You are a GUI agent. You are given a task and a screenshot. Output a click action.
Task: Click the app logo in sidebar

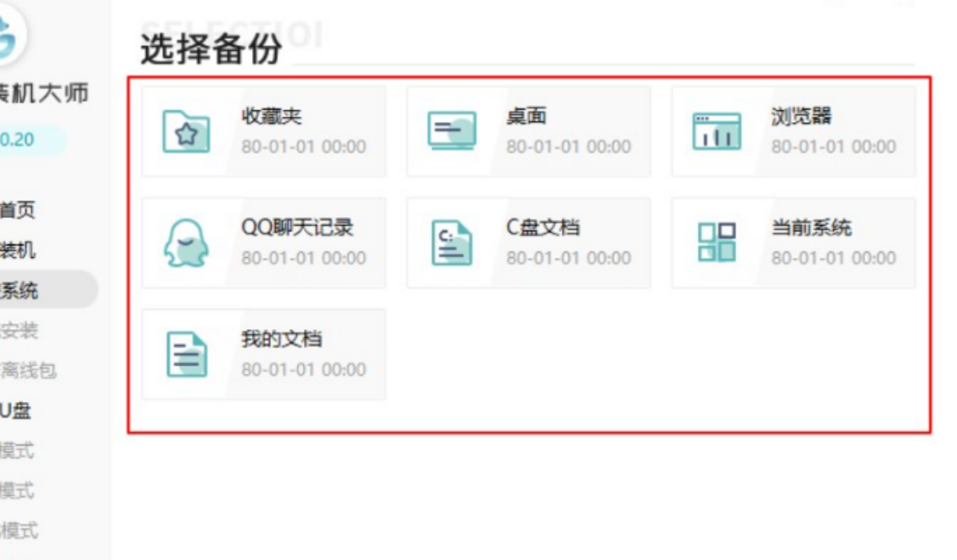pyautogui.click(x=11, y=34)
